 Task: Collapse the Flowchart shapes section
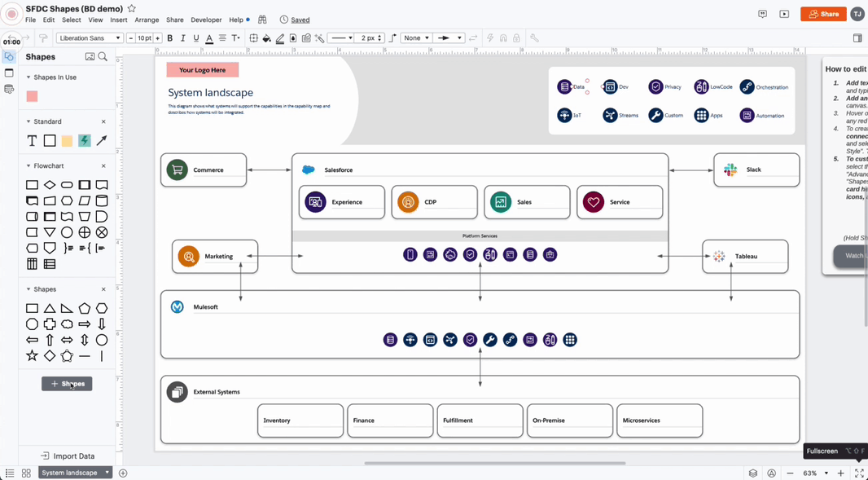coord(28,165)
